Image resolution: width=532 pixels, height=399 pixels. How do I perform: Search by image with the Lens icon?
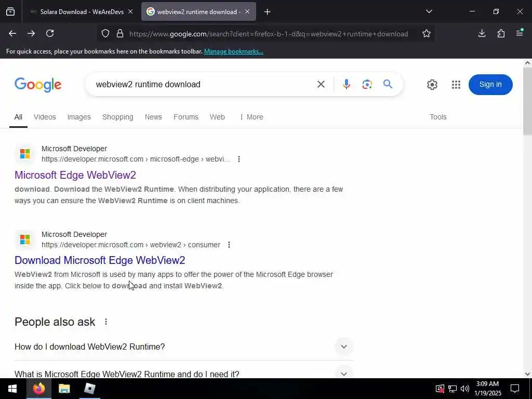pos(367,84)
